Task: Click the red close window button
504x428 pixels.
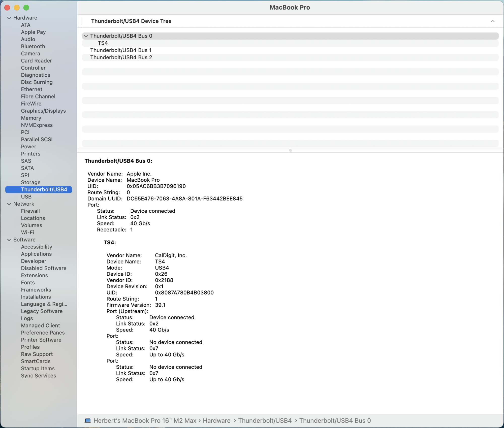Action: [x=7, y=8]
